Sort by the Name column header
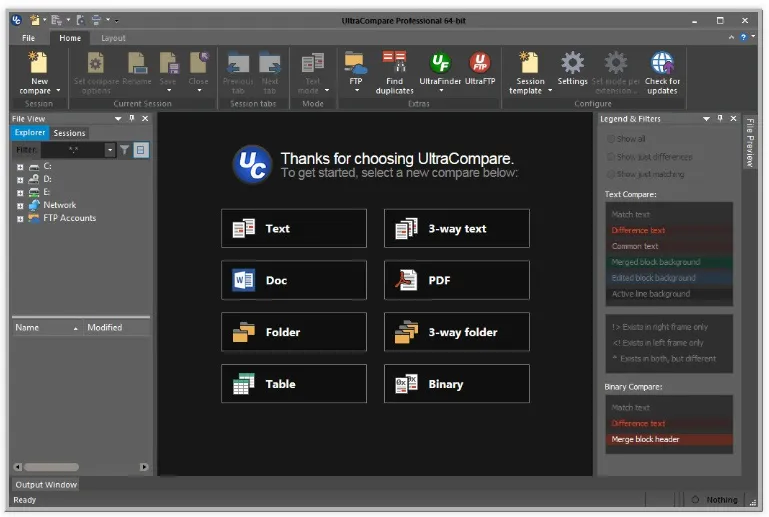 pyautogui.click(x=47, y=328)
